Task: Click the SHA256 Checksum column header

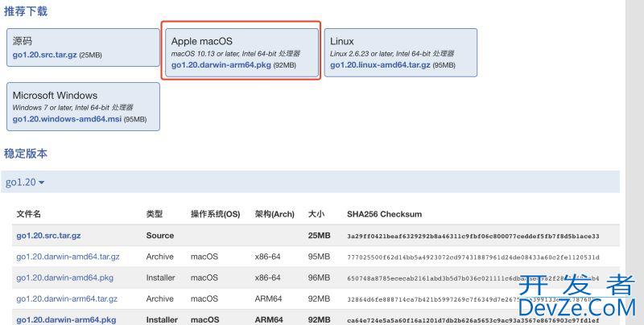Action: click(385, 214)
